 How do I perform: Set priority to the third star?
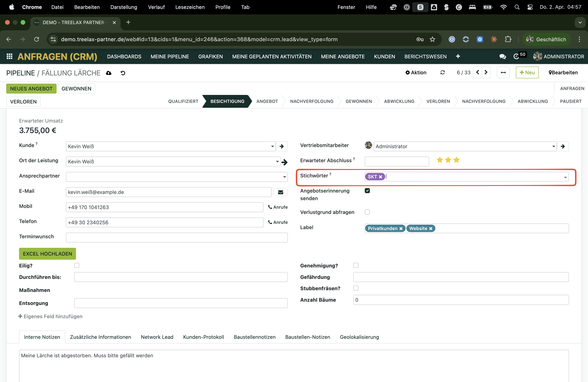click(456, 160)
